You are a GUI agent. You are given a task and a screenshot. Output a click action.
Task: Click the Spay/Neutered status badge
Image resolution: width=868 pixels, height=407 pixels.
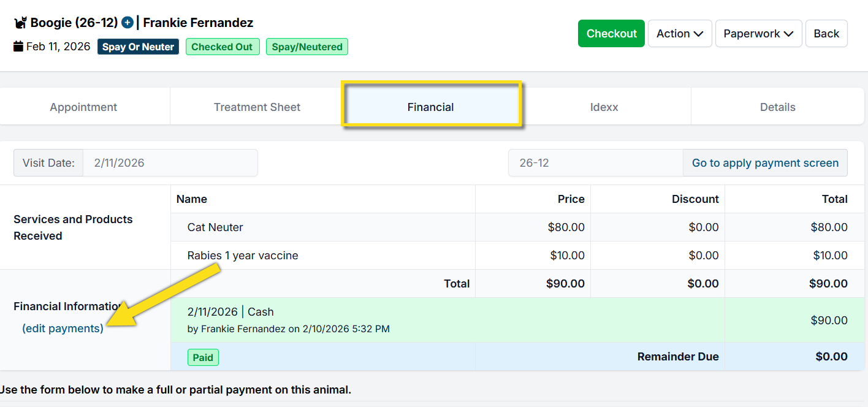click(x=307, y=47)
